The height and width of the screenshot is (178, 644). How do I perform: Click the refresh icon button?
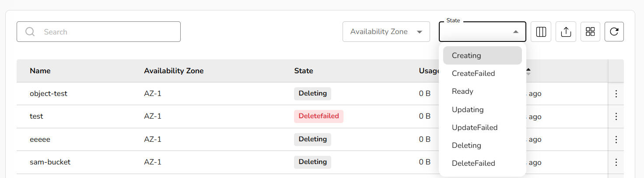click(614, 32)
